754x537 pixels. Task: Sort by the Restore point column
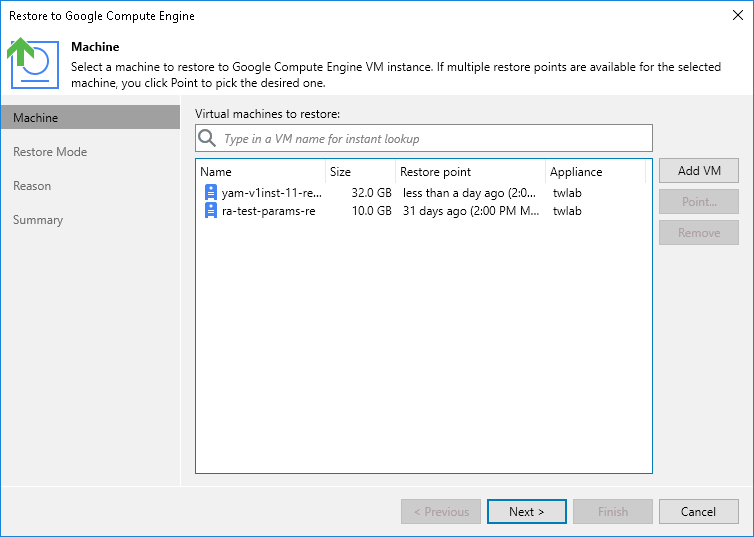(470, 172)
